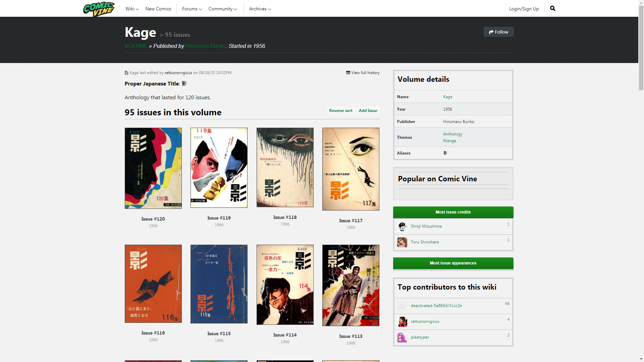Click Shinji Mizushima avatar icon
644x362 pixels.
point(402,226)
